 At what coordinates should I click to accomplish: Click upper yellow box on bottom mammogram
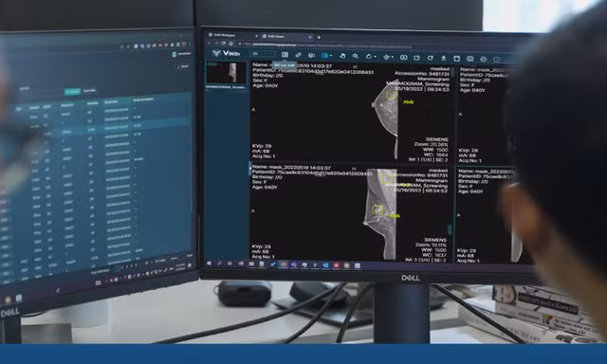coord(387,179)
